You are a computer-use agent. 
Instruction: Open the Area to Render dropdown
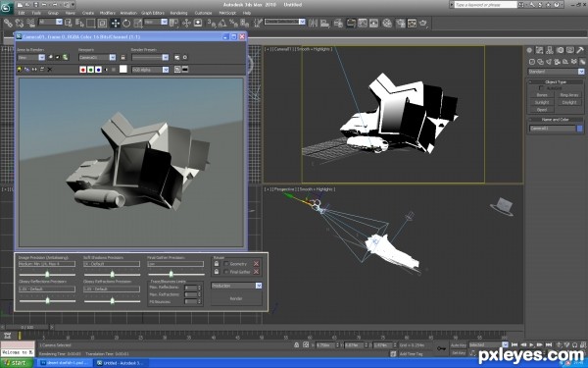coord(31,58)
